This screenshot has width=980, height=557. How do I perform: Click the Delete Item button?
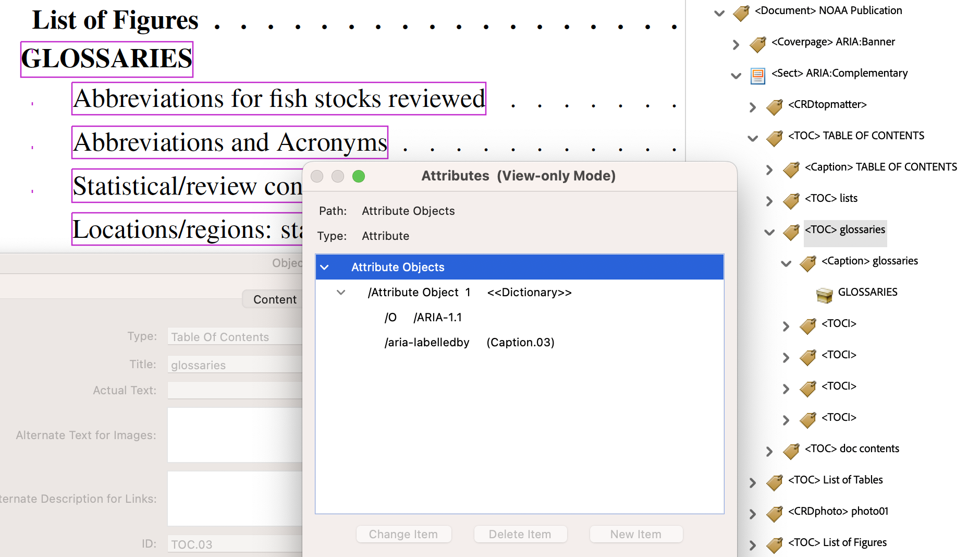click(520, 534)
